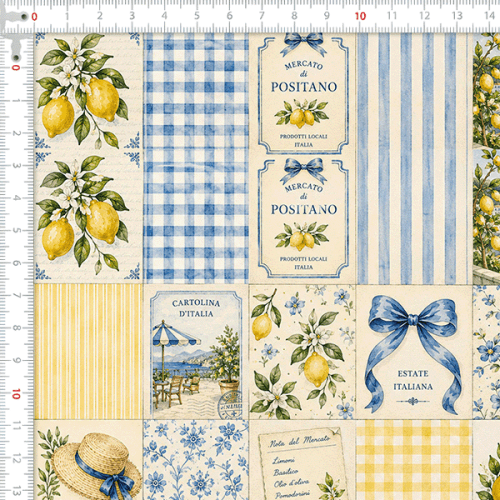The width and height of the screenshot is (500, 500).
Task: Click the upper Mercato di Positano label
Action: pos(303,94)
